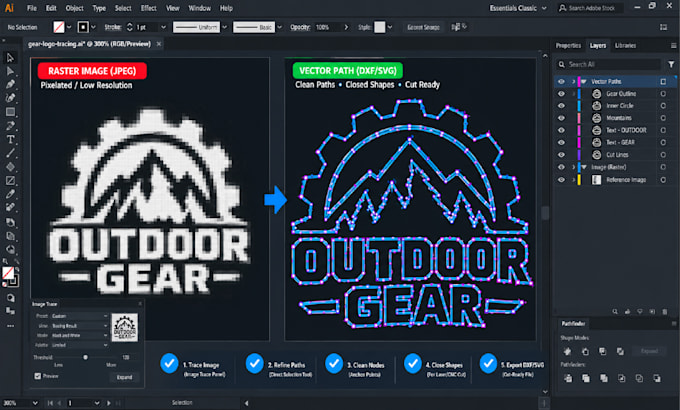This screenshot has height=410, width=680.
Task: Open the stroke weight dropdown next to 1 pt
Action: point(163,27)
